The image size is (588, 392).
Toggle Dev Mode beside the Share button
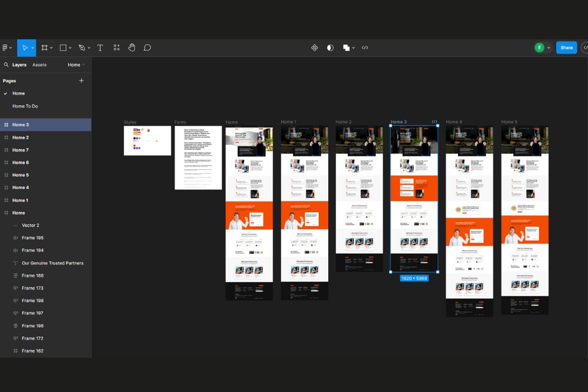click(584, 48)
